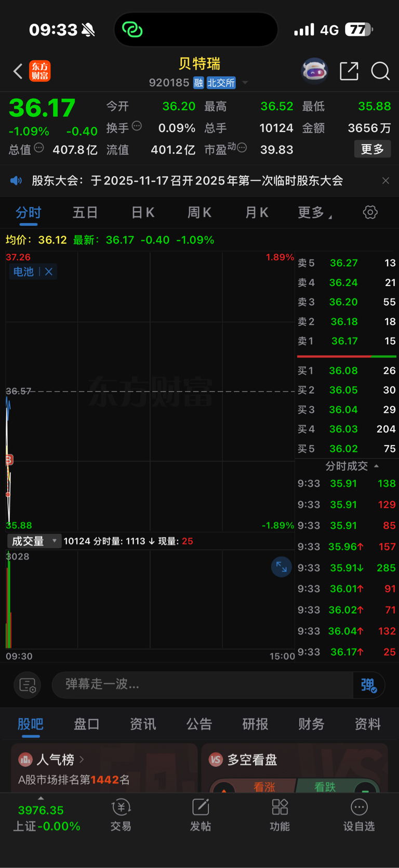Tap the share export icon
This screenshot has width=399, height=868.
pyautogui.click(x=349, y=71)
